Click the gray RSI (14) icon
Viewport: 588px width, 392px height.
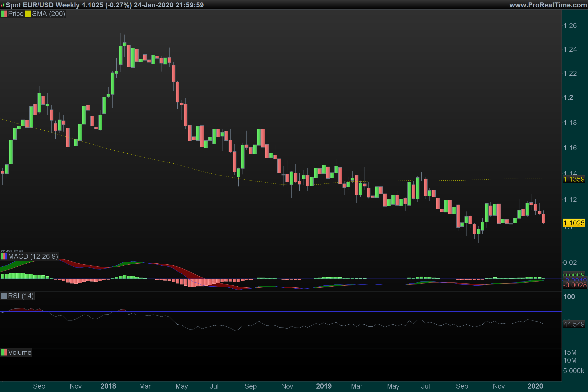click(x=4, y=296)
